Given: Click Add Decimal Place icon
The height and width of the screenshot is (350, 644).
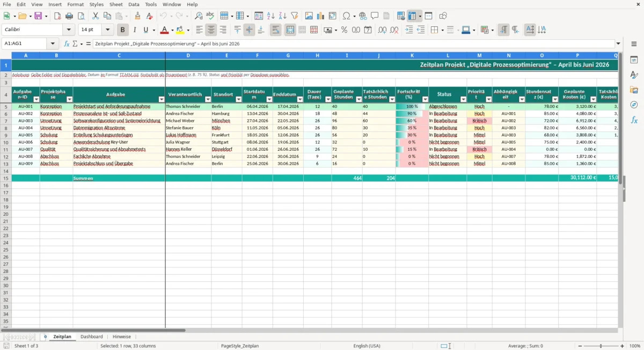Looking at the screenshot, I should tap(382, 30).
